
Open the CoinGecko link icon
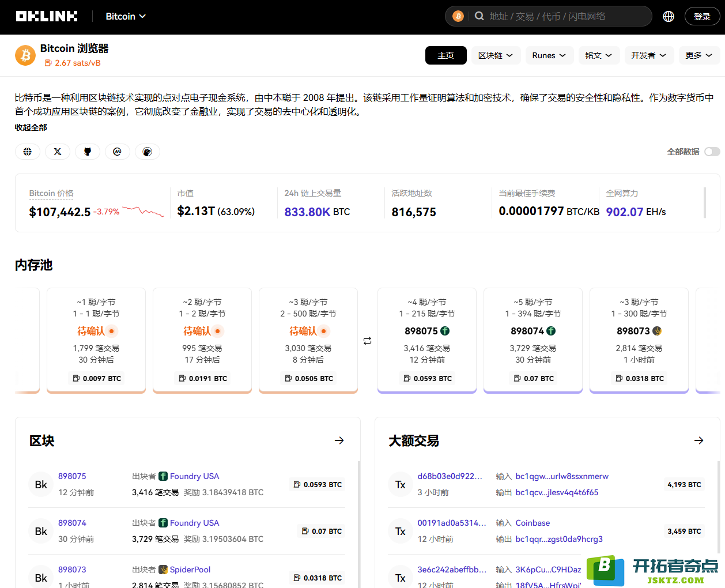tap(148, 152)
